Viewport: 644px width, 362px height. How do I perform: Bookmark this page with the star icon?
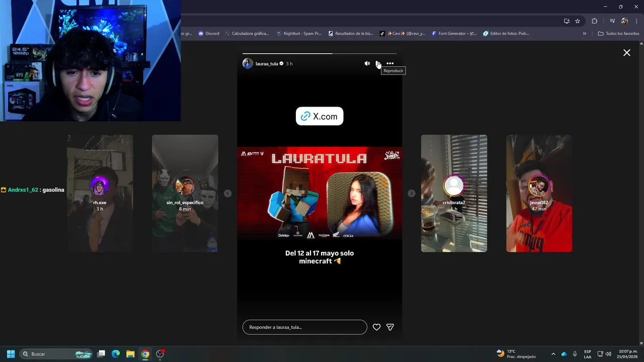pos(578,21)
